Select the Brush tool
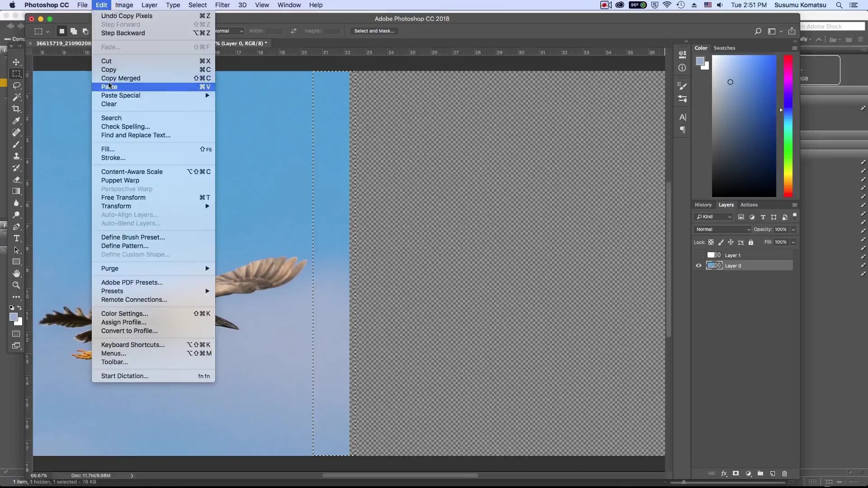868x488 pixels. click(x=16, y=144)
